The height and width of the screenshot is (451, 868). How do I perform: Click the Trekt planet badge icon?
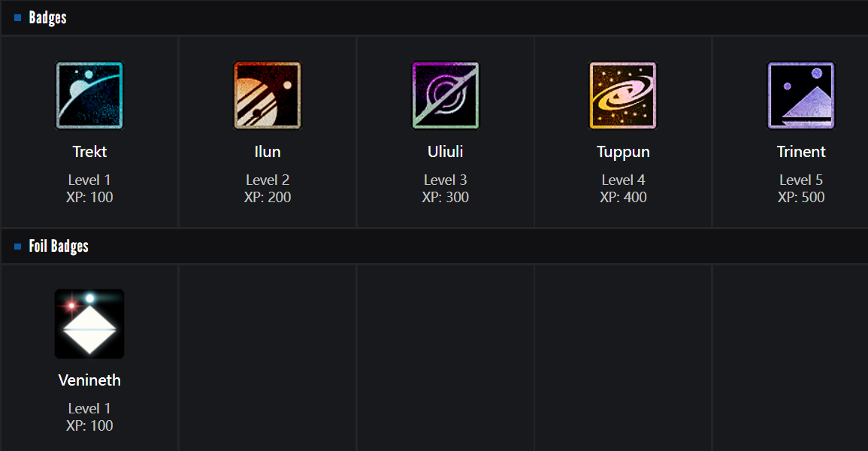pyautogui.click(x=89, y=95)
